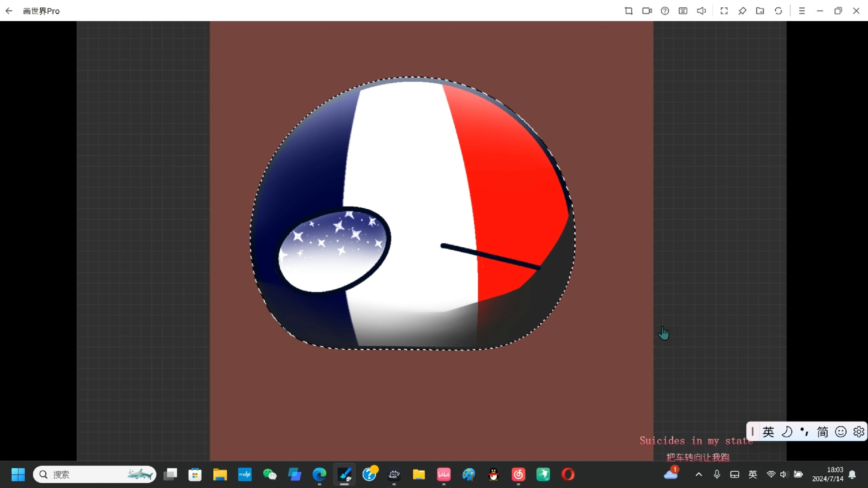Click the rotate screen refresh icon
This screenshot has height=488, width=868.
(x=778, y=11)
